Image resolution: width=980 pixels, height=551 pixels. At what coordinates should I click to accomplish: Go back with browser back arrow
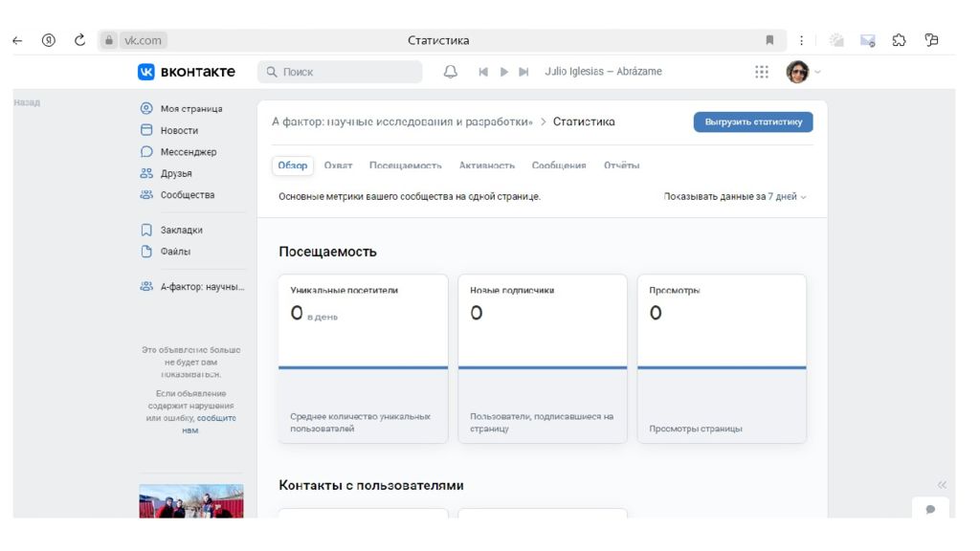tap(17, 40)
